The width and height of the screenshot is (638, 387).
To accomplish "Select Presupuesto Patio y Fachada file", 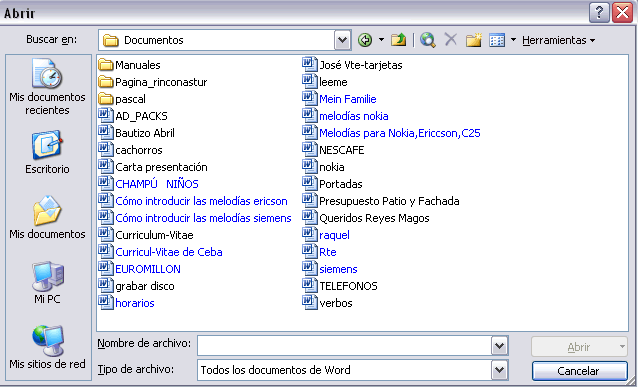I will [381, 201].
